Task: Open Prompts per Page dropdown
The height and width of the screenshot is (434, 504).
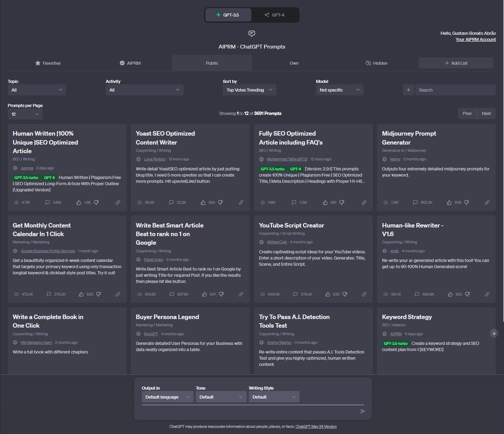Action: point(25,114)
